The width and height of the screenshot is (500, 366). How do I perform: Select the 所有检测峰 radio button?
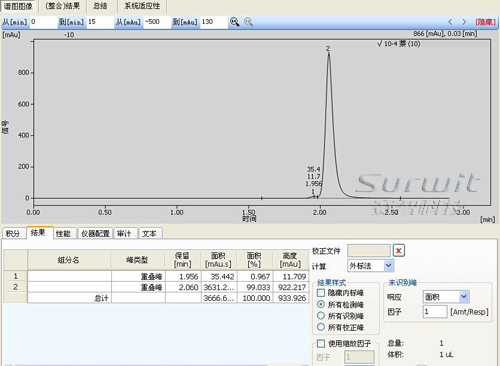click(x=321, y=304)
